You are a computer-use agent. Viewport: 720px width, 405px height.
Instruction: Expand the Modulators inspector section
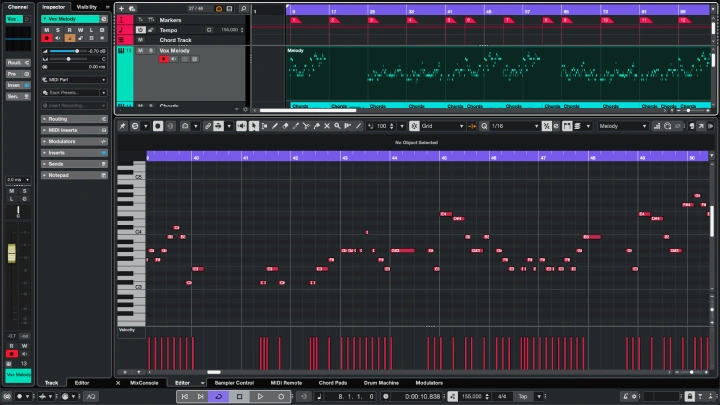(x=74, y=141)
